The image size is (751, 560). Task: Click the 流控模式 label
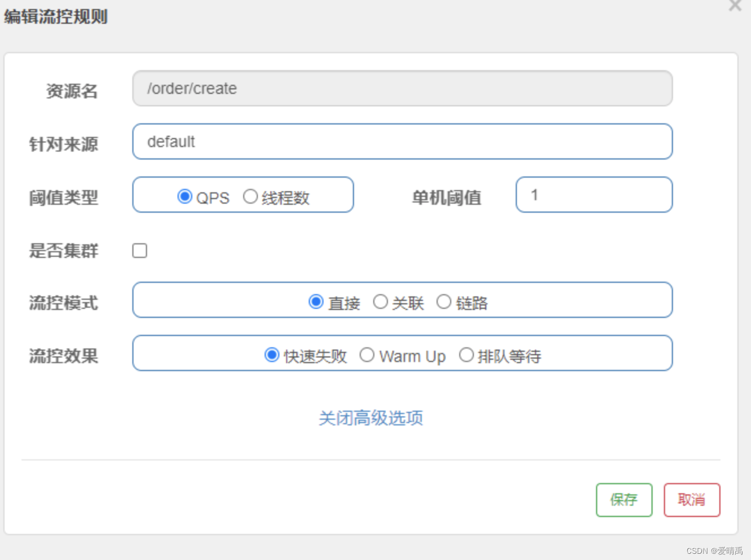[x=63, y=303]
